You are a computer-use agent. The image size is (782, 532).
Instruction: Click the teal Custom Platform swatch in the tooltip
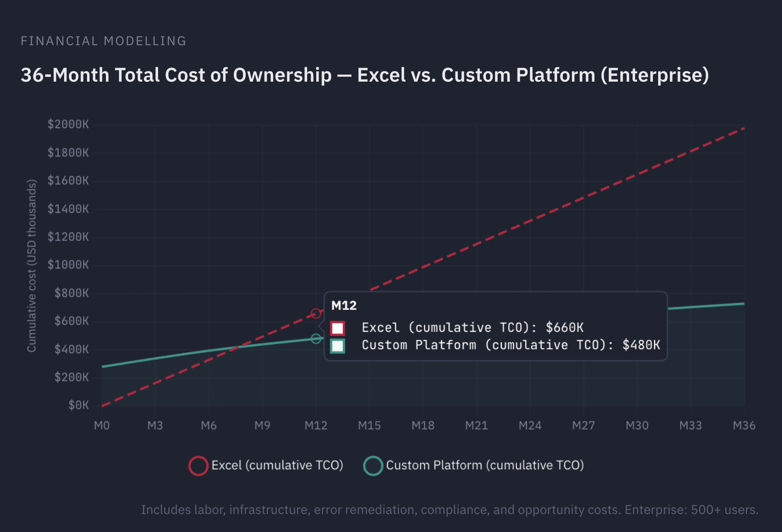coord(337,345)
